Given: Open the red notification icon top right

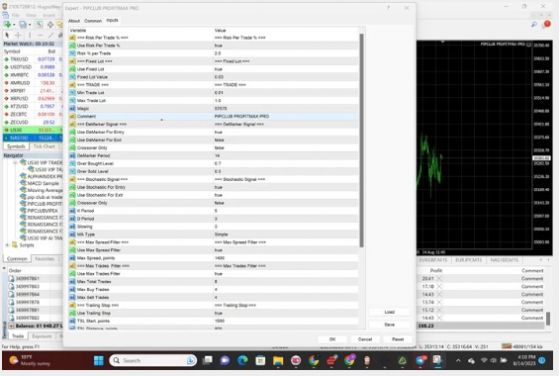Looking at the screenshot, I should [547, 24].
